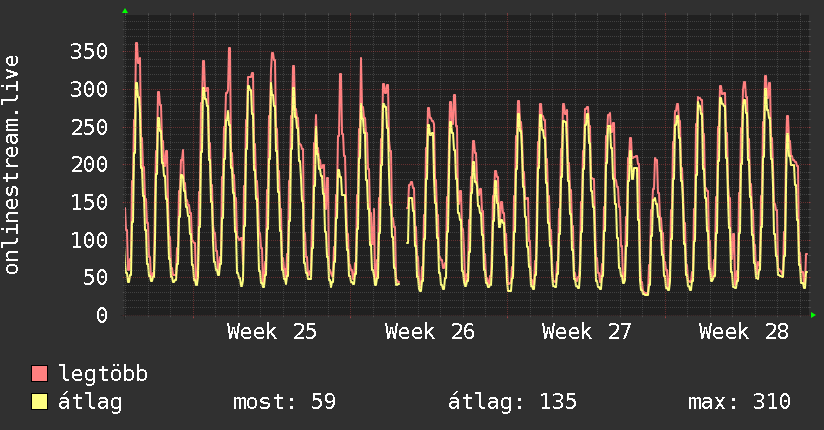Click the yellow átlag legend swatch

[39, 402]
